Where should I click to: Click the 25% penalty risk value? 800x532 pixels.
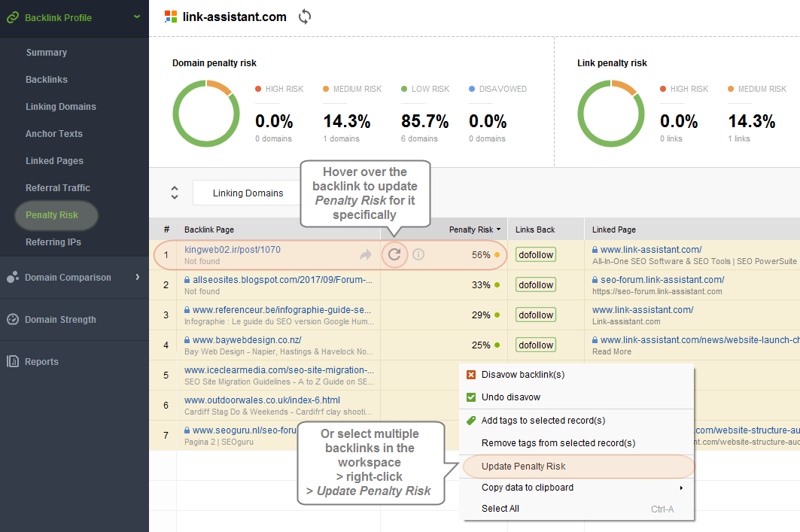point(481,345)
